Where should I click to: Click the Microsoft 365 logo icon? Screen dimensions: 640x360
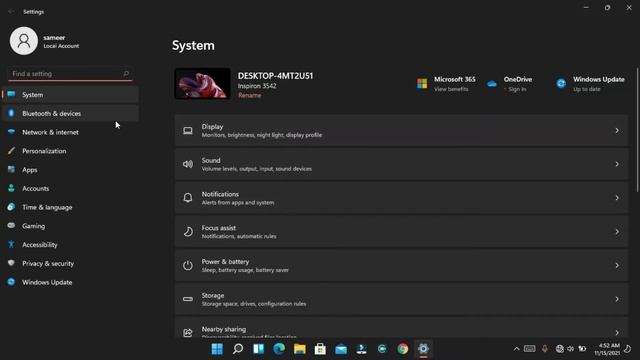(x=422, y=84)
